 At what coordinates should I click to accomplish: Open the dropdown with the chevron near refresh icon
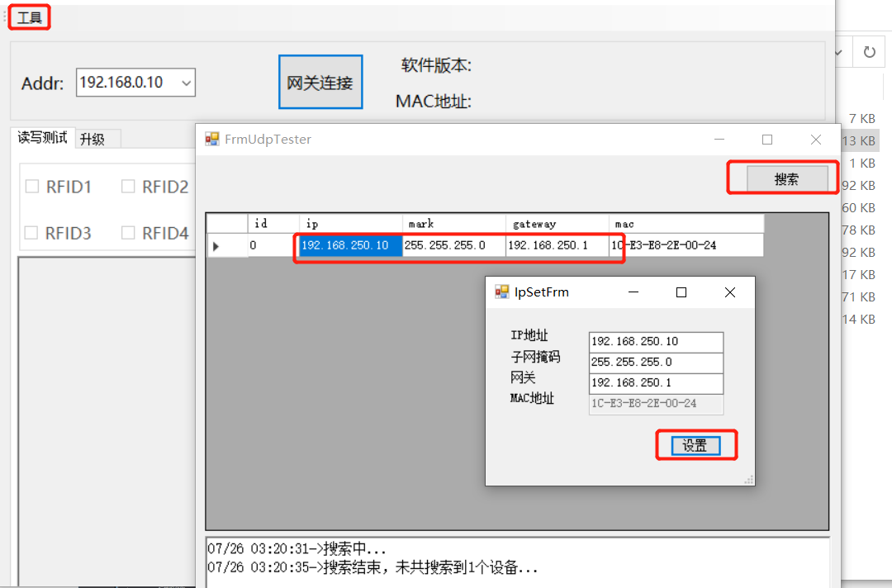(837, 51)
